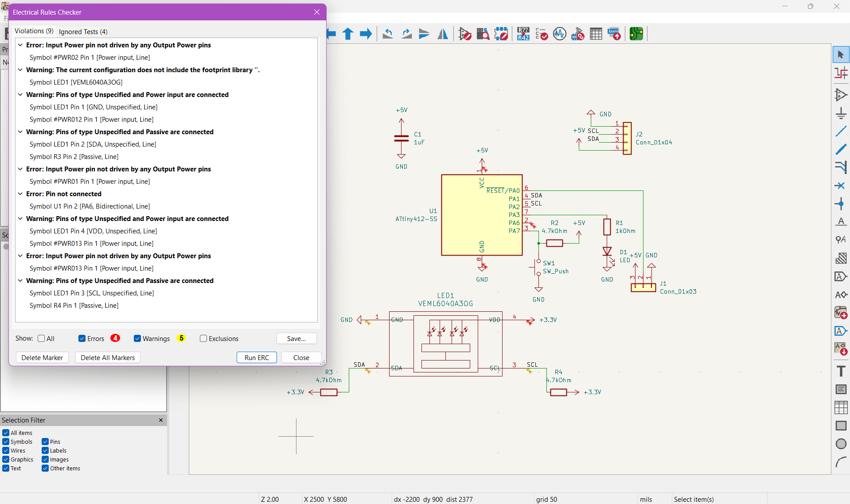Select the Add power symbol tool

(x=841, y=113)
